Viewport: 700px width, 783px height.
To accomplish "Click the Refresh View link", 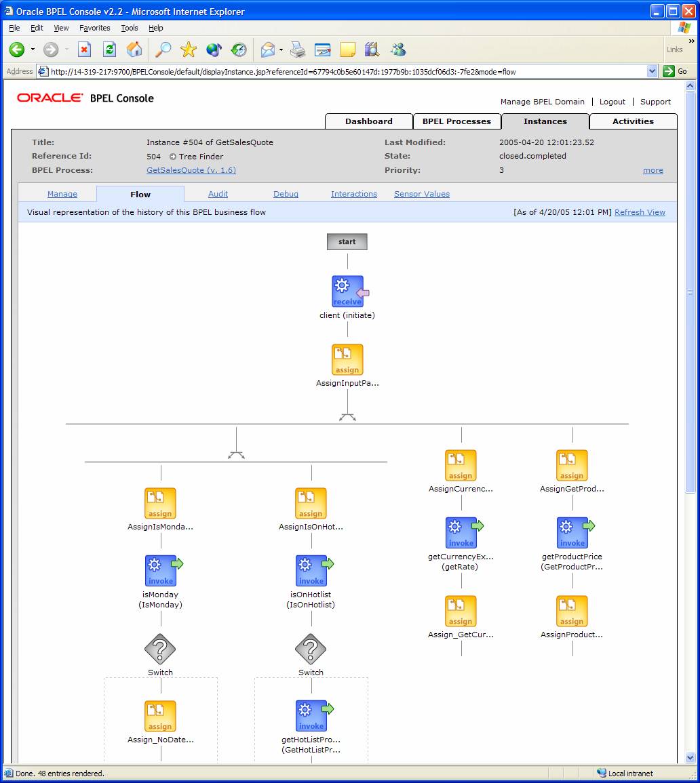I will (640, 212).
